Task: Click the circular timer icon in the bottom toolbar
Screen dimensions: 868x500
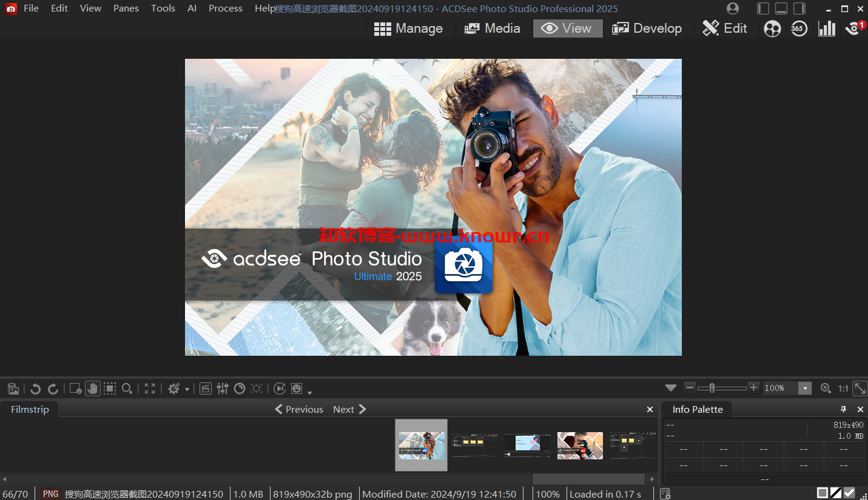Action: pyautogui.click(x=240, y=388)
